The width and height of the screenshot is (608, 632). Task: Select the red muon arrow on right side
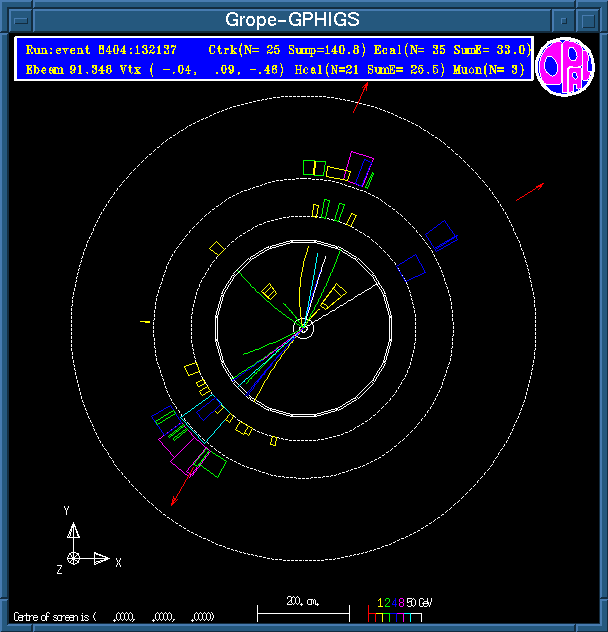point(530,193)
